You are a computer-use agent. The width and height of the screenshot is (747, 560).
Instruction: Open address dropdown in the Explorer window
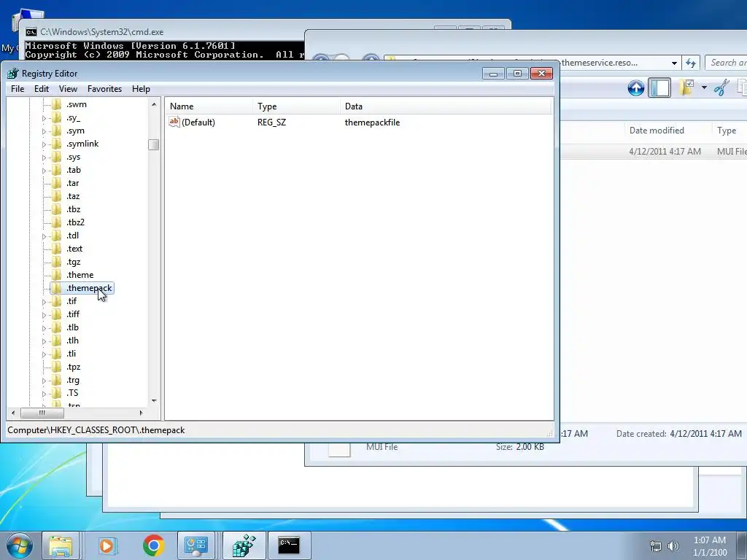[674, 63]
